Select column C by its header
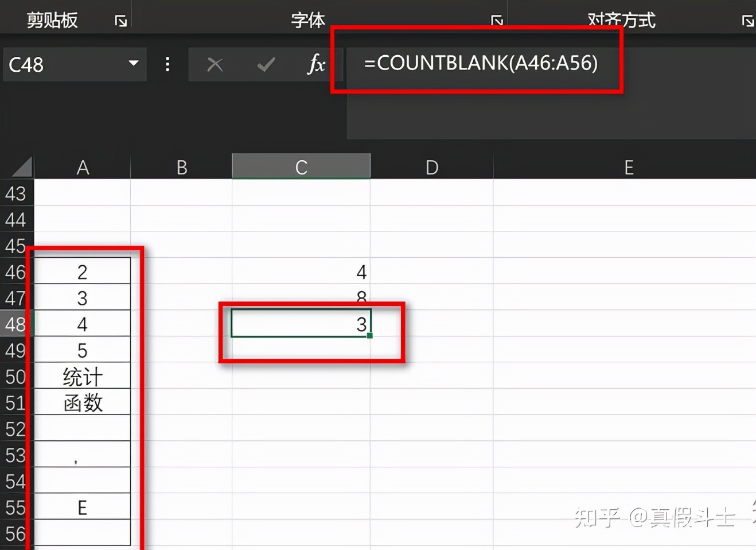 (301, 166)
